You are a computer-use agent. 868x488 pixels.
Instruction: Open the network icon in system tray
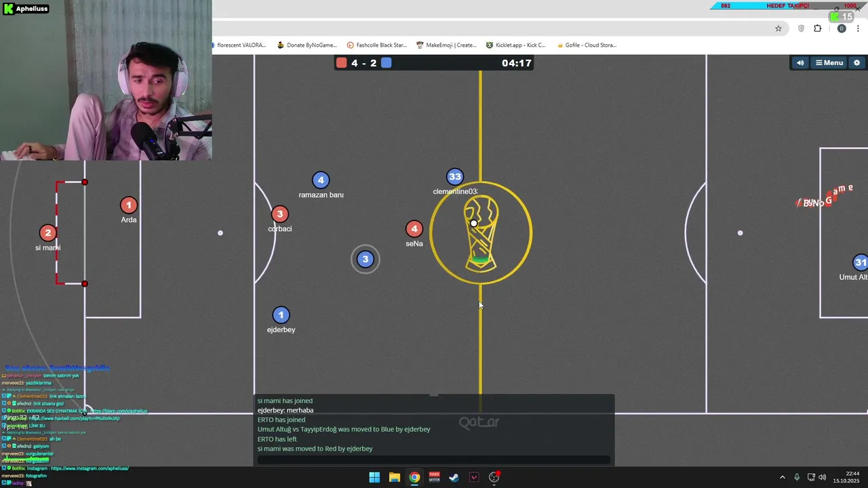811,477
